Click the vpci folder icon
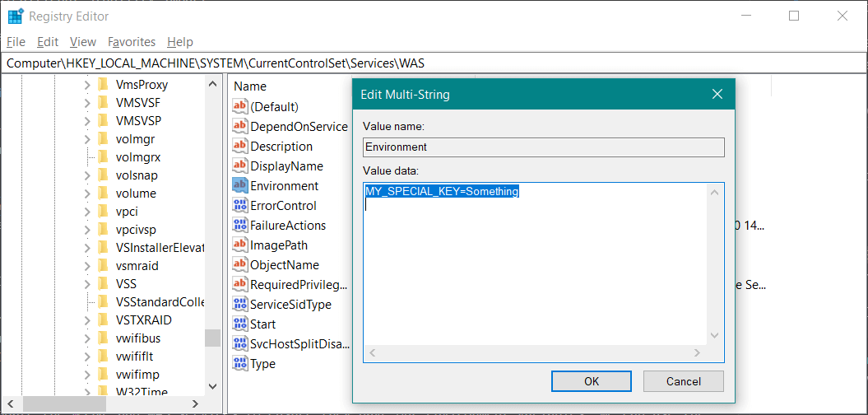Screen dimensions: 868x415 tap(102, 211)
